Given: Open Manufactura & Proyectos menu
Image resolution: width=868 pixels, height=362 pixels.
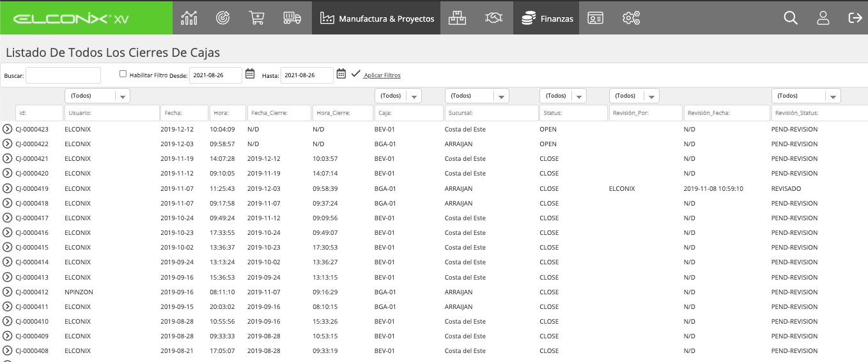Looking at the screenshot, I should click(377, 18).
